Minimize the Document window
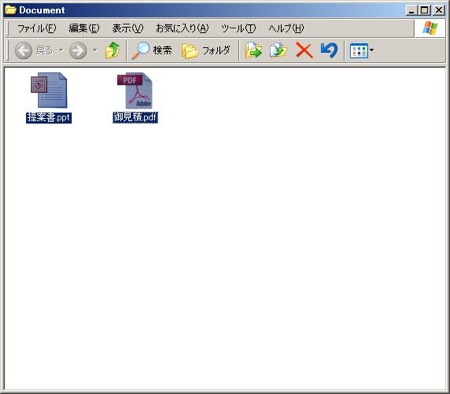This screenshot has width=450, height=394. (x=412, y=10)
